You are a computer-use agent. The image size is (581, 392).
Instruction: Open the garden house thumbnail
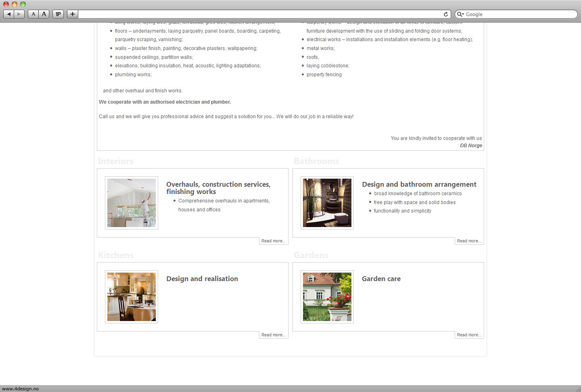[327, 297]
